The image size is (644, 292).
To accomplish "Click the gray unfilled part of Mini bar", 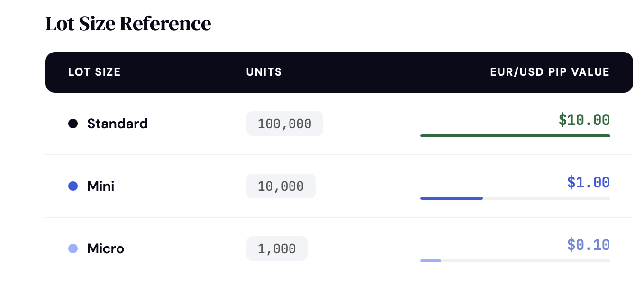I will tap(546, 198).
